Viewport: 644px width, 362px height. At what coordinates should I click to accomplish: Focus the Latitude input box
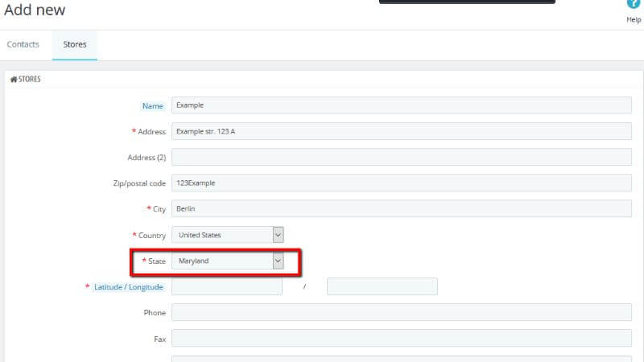(x=227, y=287)
